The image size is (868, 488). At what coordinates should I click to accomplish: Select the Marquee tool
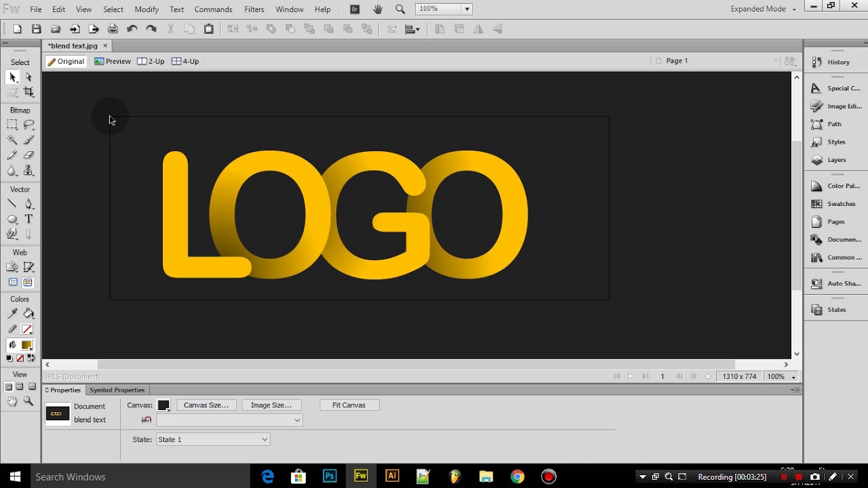point(12,125)
